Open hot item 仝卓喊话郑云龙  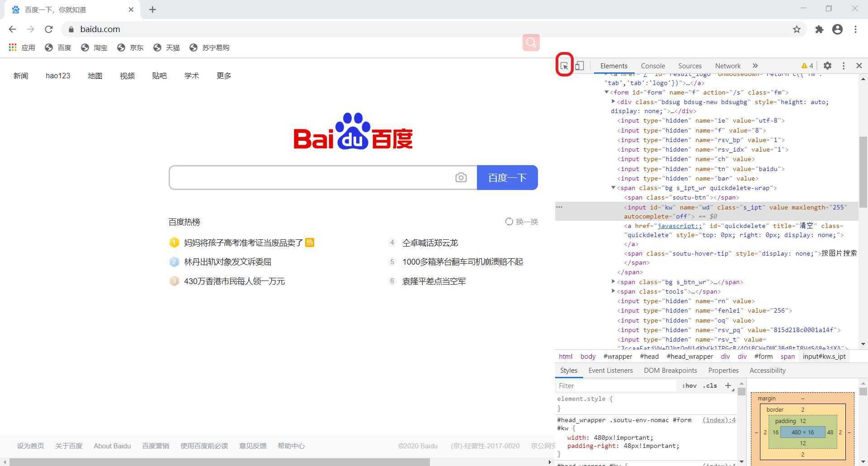(430, 243)
